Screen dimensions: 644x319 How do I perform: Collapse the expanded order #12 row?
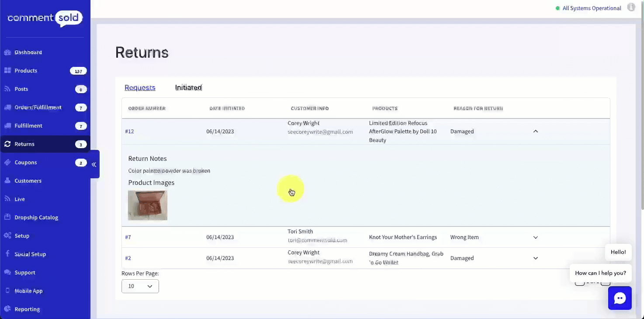(x=535, y=131)
